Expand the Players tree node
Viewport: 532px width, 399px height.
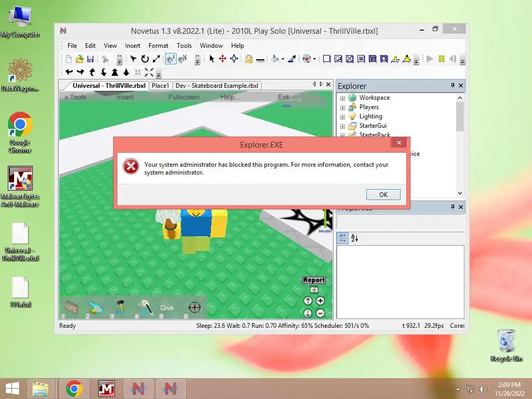point(343,108)
